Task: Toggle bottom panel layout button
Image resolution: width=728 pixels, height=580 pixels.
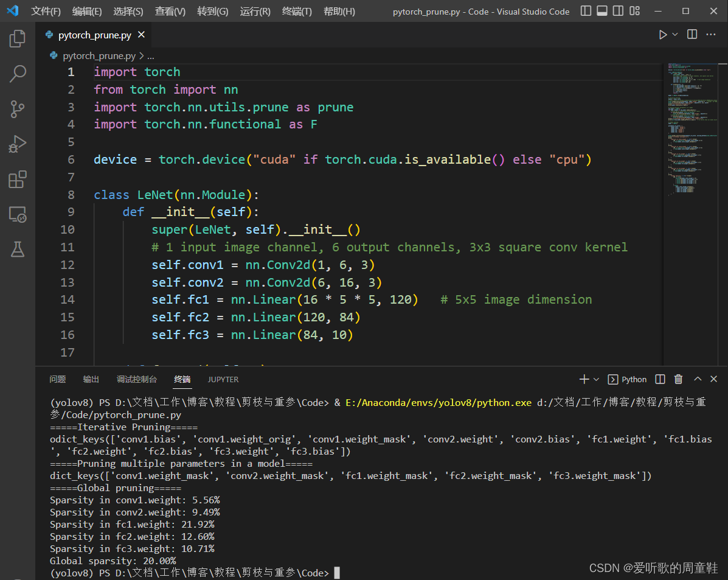Action: point(602,11)
